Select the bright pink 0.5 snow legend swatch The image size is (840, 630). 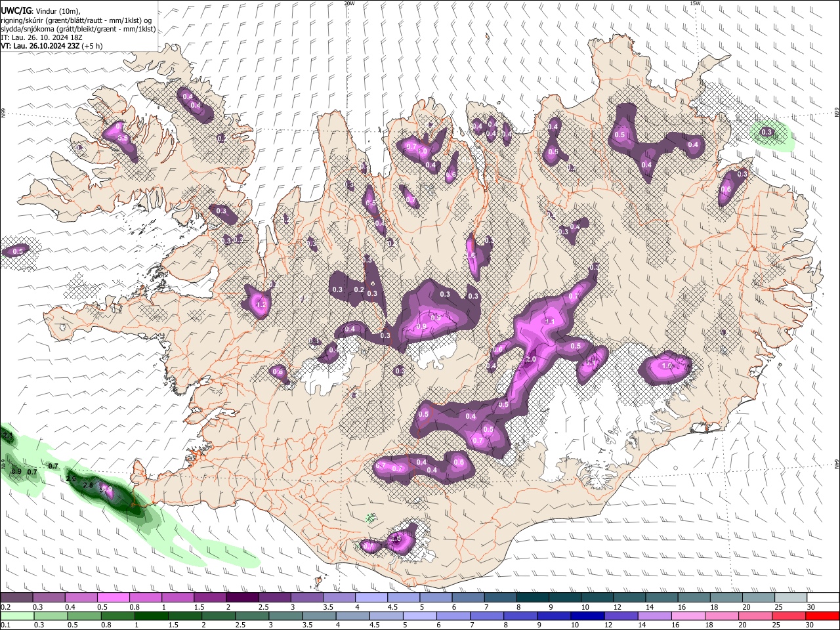(113, 598)
